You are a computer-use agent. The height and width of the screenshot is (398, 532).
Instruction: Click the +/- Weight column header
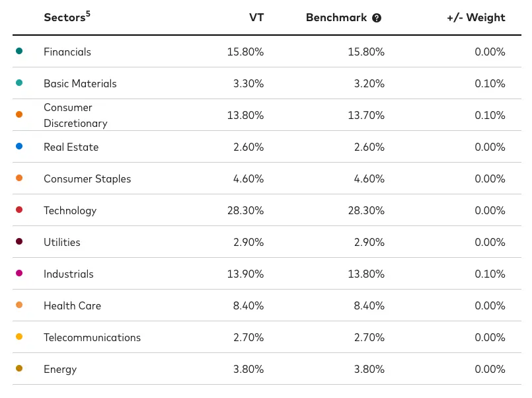[476, 18]
